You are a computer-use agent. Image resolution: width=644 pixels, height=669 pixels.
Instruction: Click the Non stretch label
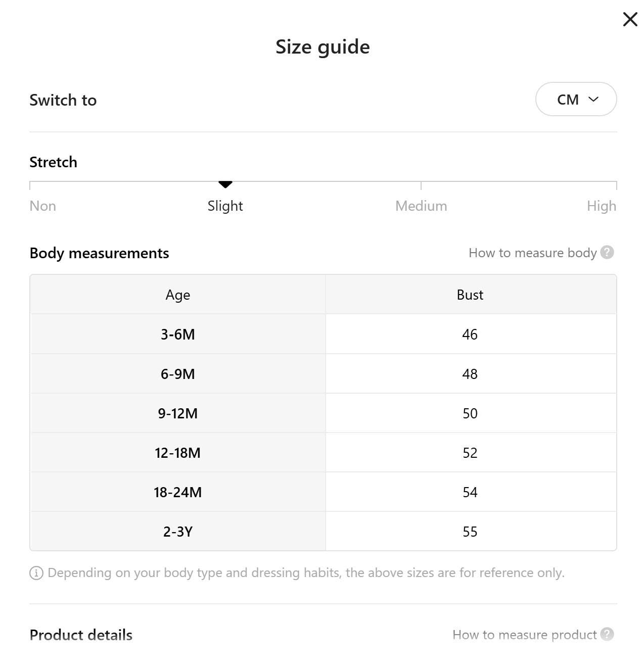pos(43,206)
